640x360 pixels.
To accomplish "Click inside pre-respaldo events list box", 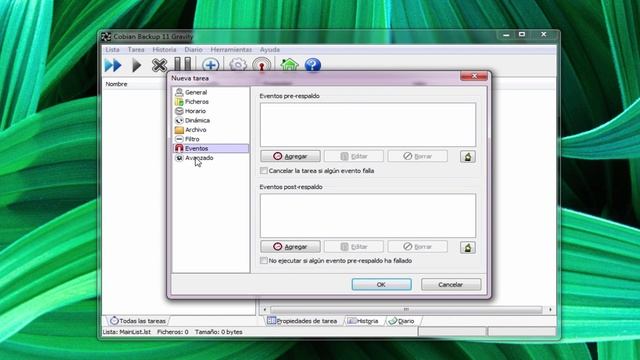I will 368,124.
